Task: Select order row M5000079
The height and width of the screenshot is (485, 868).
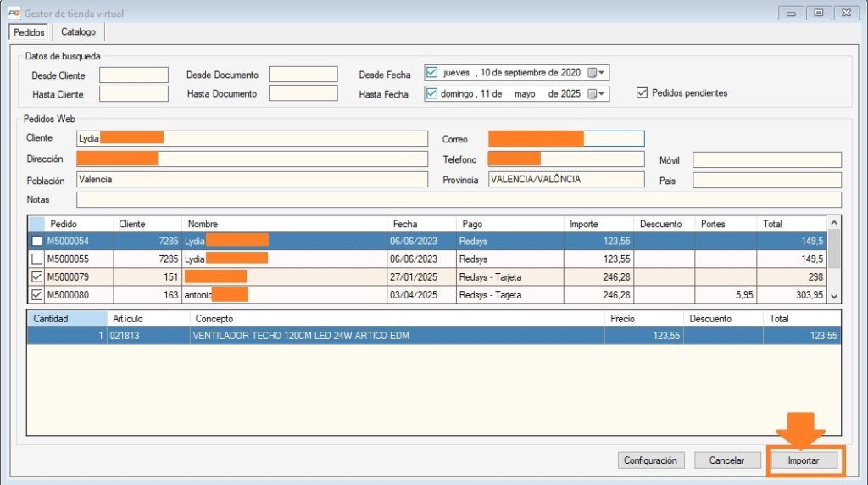Action: [427, 276]
